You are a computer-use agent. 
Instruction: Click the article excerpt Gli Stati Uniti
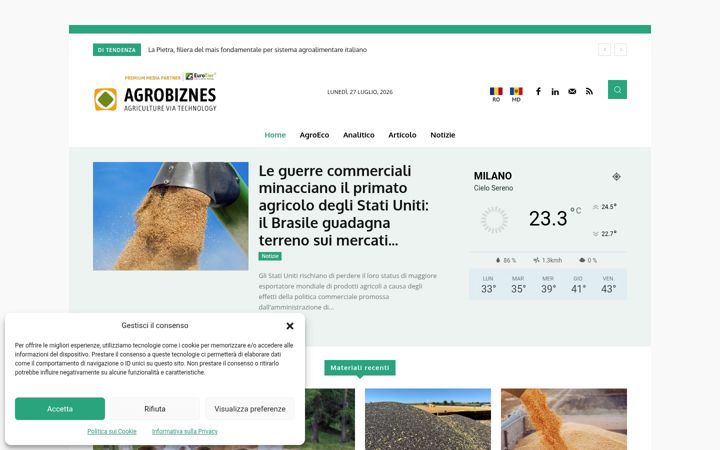[348, 292]
